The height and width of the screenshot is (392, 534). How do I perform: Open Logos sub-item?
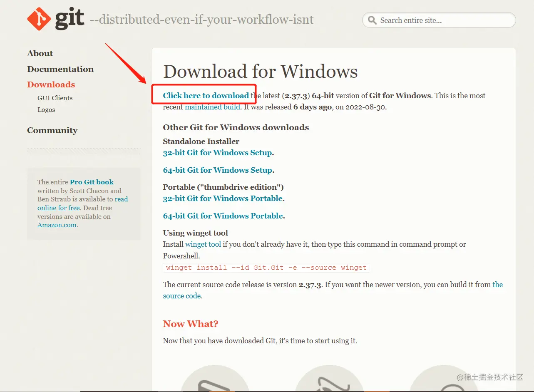pos(46,110)
